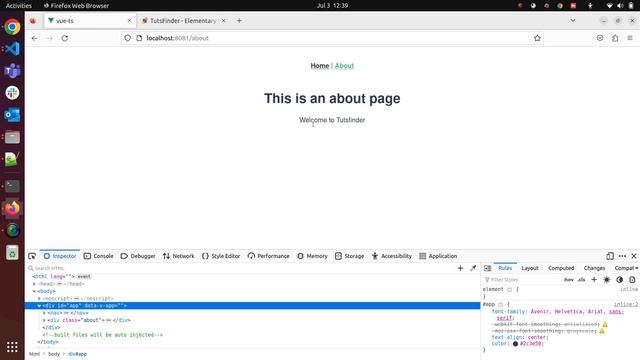Switch to Changes side panel tab
The width and height of the screenshot is (640, 360).
coord(594,268)
